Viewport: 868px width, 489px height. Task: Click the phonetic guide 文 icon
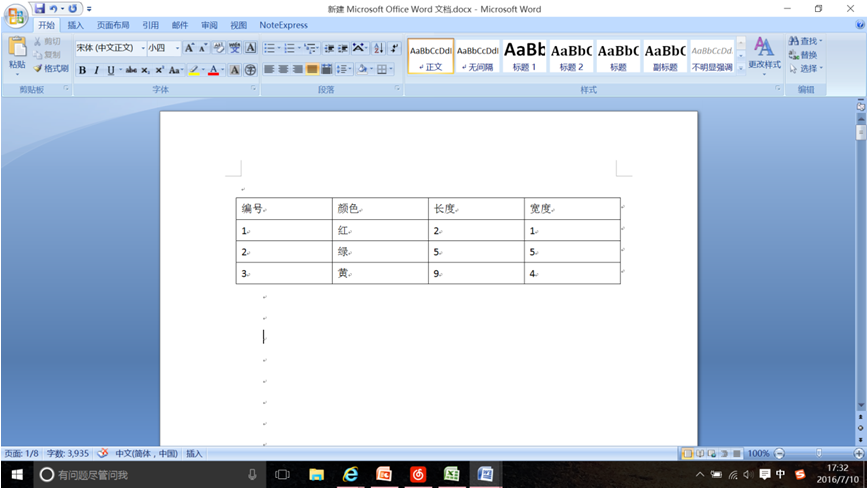point(235,48)
